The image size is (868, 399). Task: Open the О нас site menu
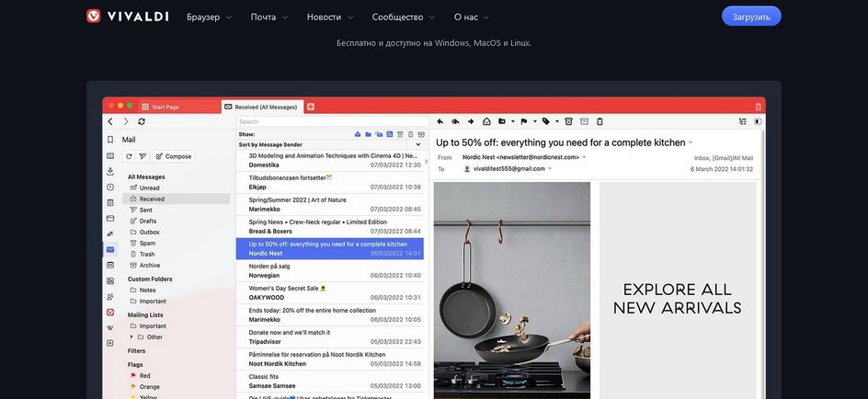point(472,17)
